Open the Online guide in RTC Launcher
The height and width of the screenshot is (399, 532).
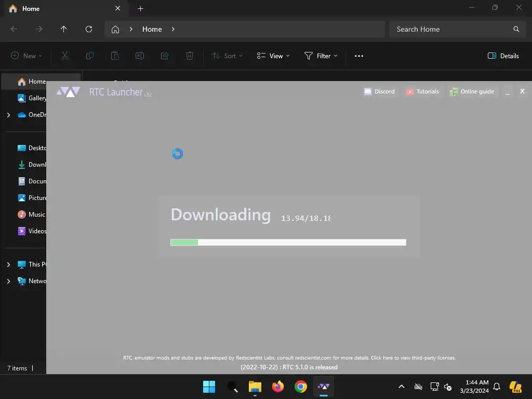pos(472,91)
